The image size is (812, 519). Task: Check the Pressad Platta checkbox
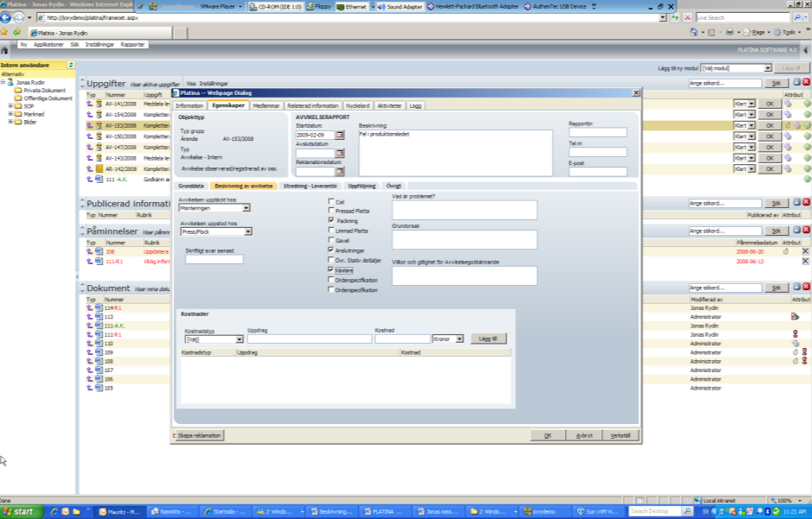click(331, 211)
